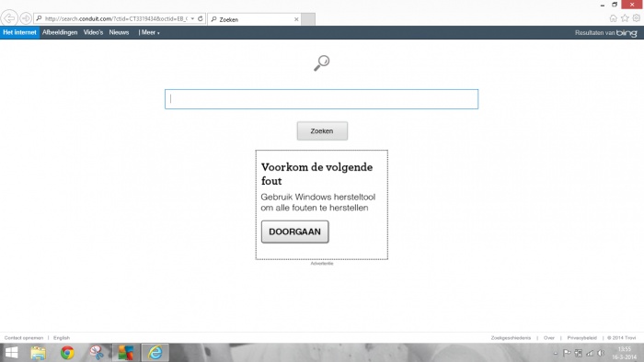Launch Google Chrome from taskbar
644x362 pixels.
tap(67, 353)
